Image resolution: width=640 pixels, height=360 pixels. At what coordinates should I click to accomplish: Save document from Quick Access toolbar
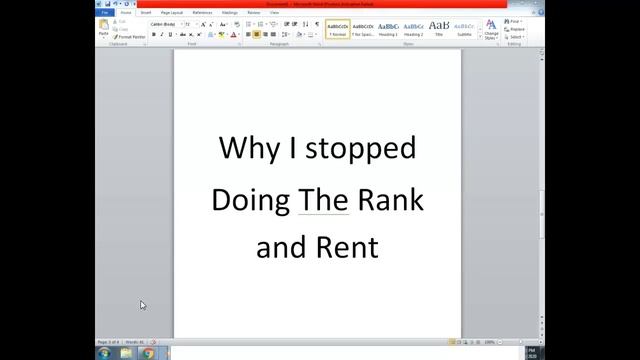pos(107,4)
